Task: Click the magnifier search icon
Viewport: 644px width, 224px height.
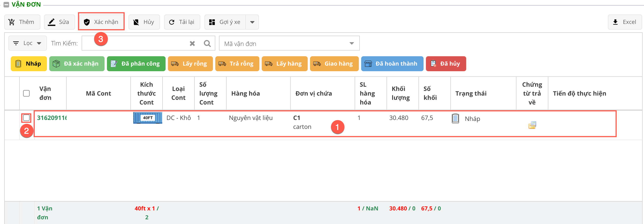Action: 207,43
